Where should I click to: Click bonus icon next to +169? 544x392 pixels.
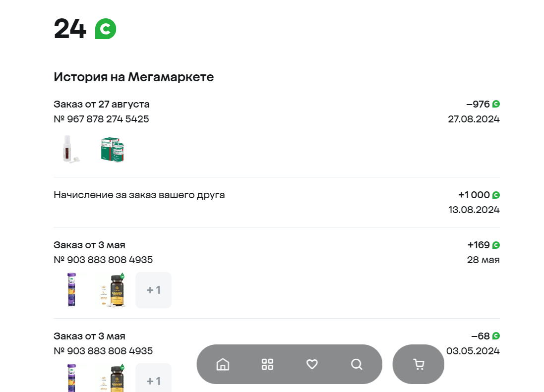pyautogui.click(x=496, y=245)
